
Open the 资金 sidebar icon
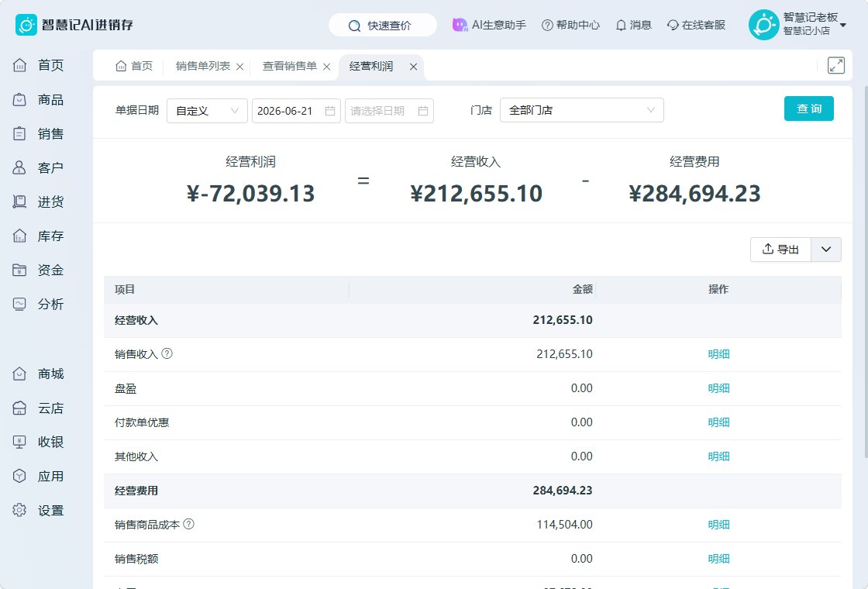point(19,270)
